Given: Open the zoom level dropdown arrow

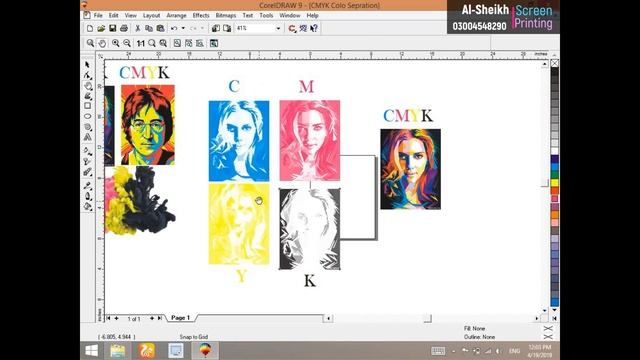Looking at the screenshot, I should [x=278, y=28].
